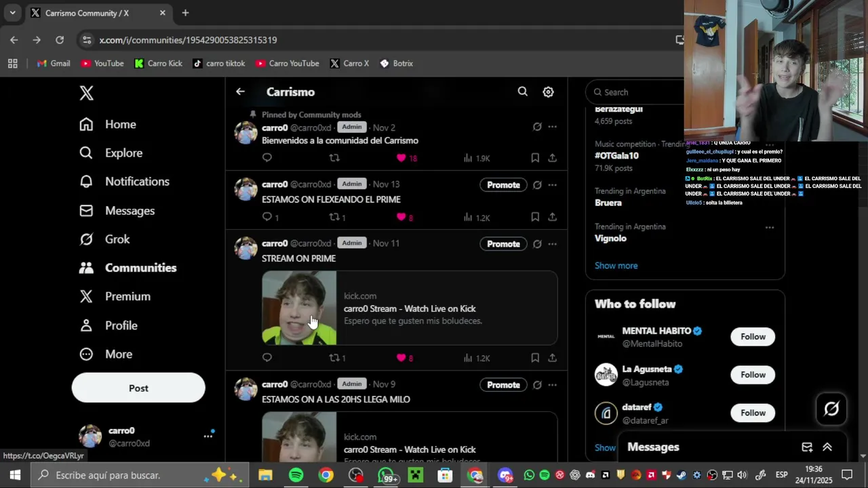Click the Post button
This screenshot has height=488, width=868.
pyautogui.click(x=138, y=388)
